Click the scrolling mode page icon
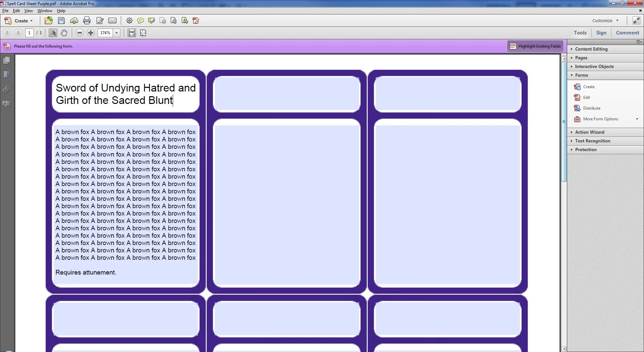 click(x=132, y=33)
